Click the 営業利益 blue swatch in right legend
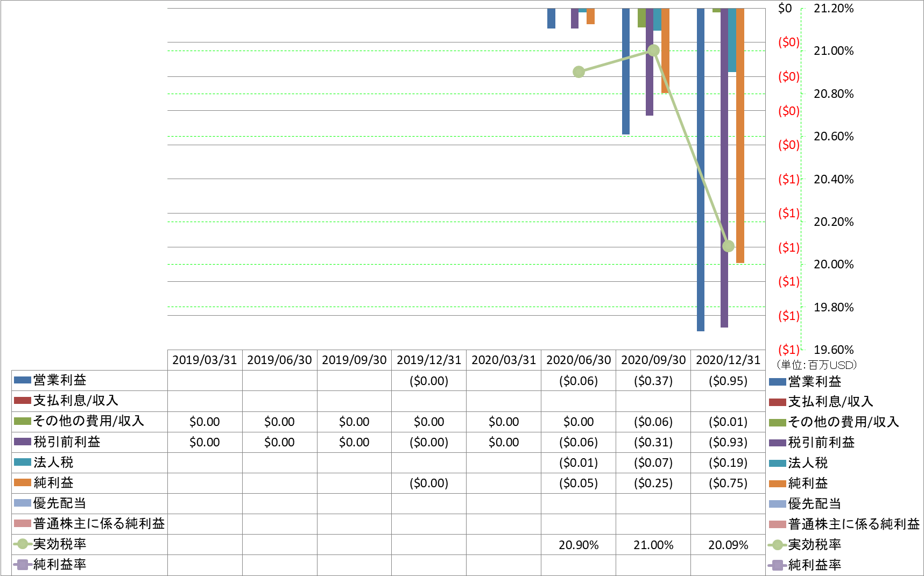 [778, 382]
